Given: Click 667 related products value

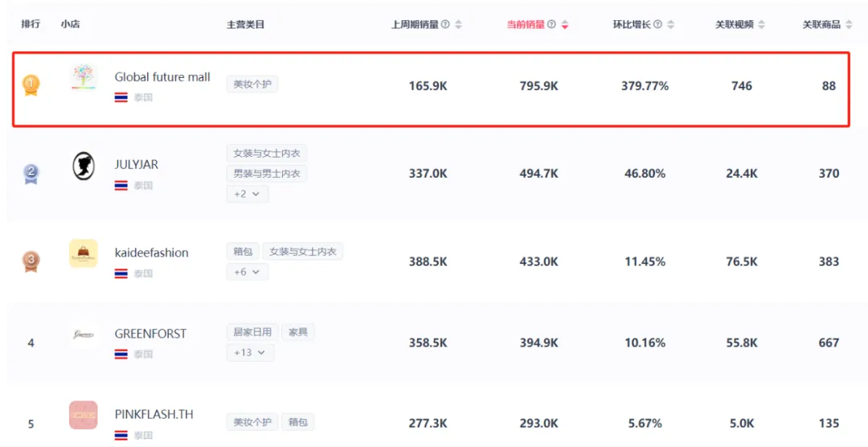Looking at the screenshot, I should point(829,342).
